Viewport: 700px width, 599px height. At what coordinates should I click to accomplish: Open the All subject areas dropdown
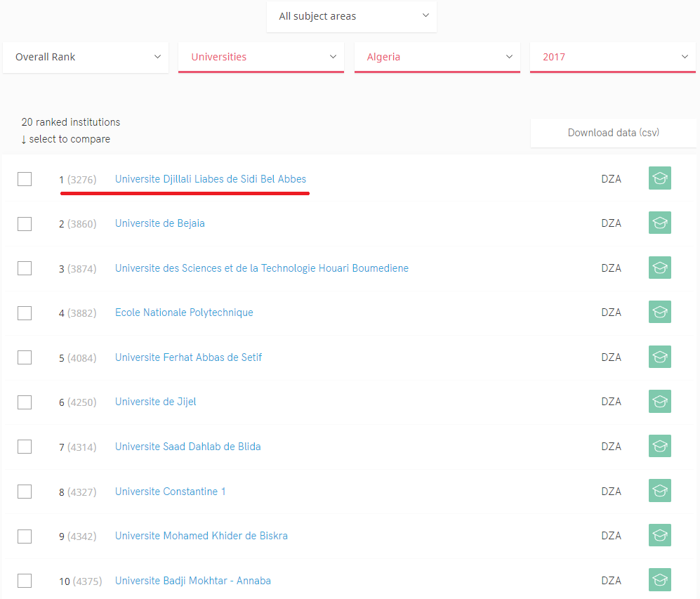[x=351, y=17]
